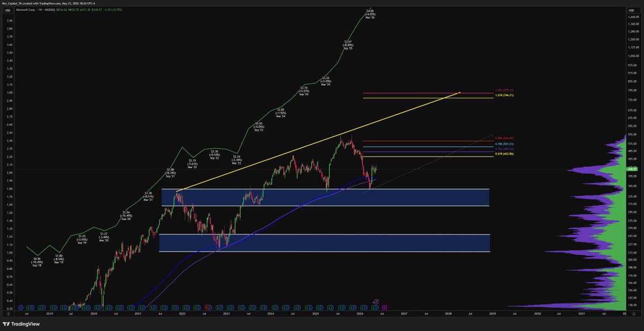Click the $2.82 Mar '24 EPS label
Image resolution: width=644 pixels, height=331 pixels.
281,113
